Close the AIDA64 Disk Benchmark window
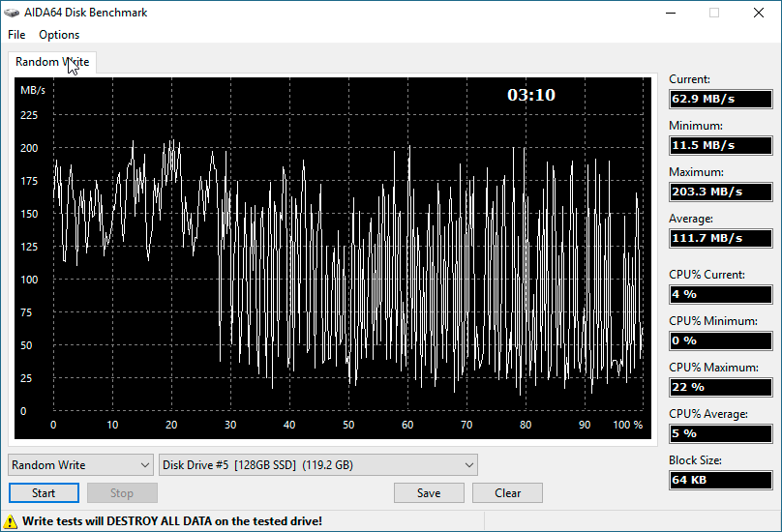 pyautogui.click(x=759, y=13)
